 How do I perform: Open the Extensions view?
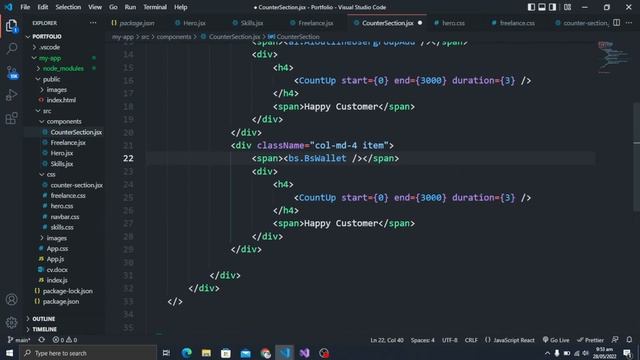coord(11,118)
